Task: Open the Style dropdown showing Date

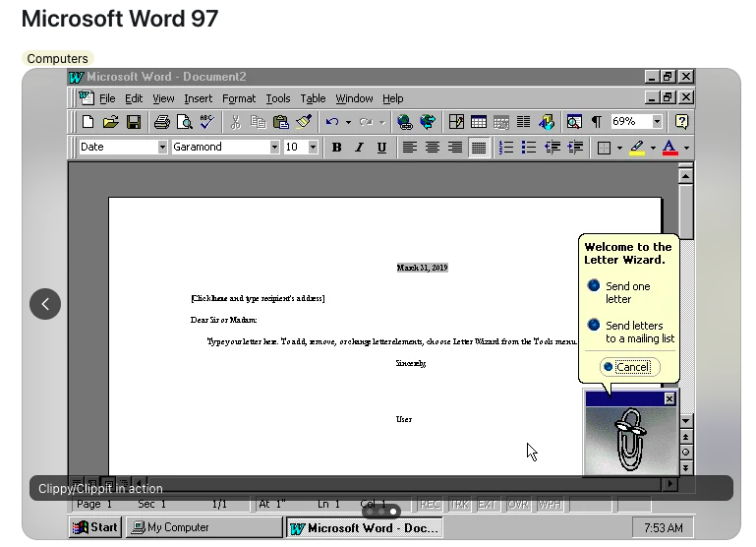Action: tap(162, 148)
